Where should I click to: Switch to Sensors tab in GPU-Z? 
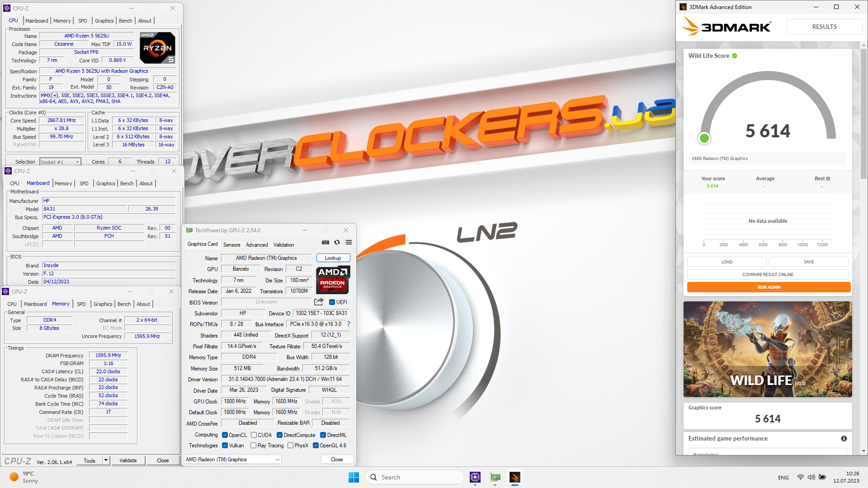click(x=231, y=245)
